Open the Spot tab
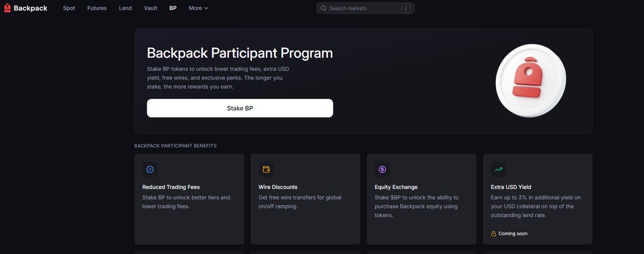Viewport: 644px width, 254px height. [69, 8]
